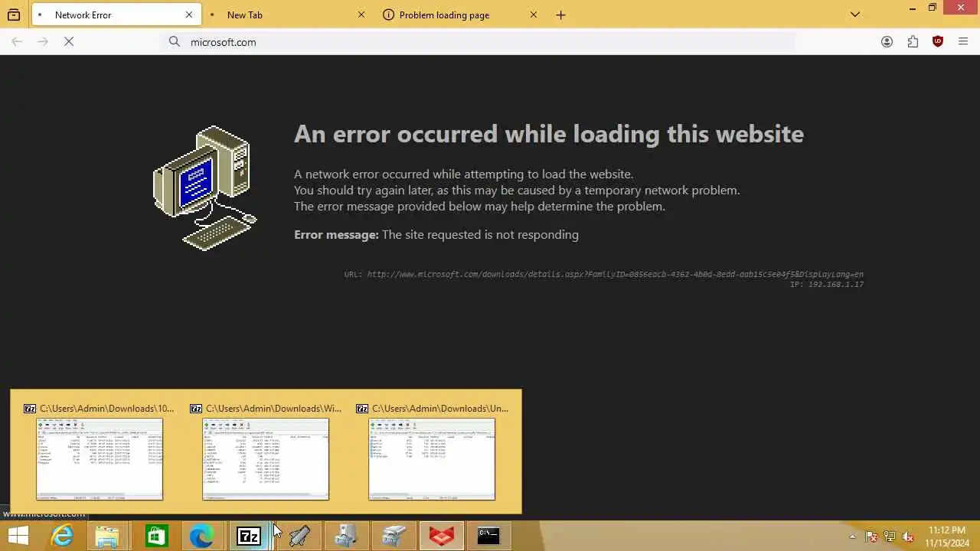Image resolution: width=980 pixels, height=551 pixels.
Task: Close the New Tab tab
Action: pos(361,15)
